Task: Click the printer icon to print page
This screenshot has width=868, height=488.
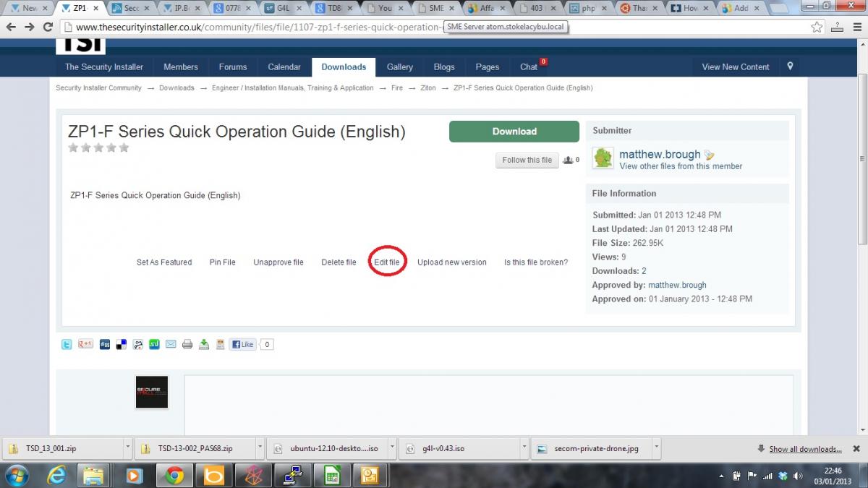Action: click(187, 345)
